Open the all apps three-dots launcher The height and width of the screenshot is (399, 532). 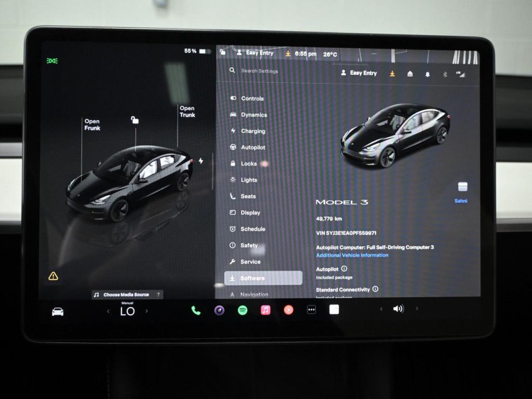311,310
